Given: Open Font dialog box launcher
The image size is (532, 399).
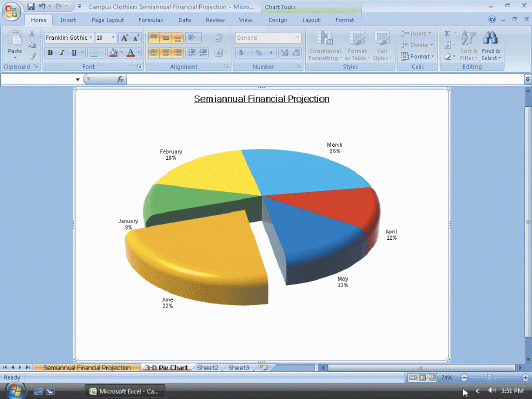Looking at the screenshot, I should 139,66.
